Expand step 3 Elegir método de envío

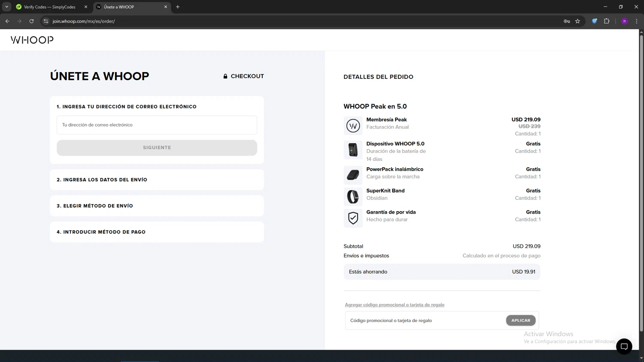click(157, 206)
